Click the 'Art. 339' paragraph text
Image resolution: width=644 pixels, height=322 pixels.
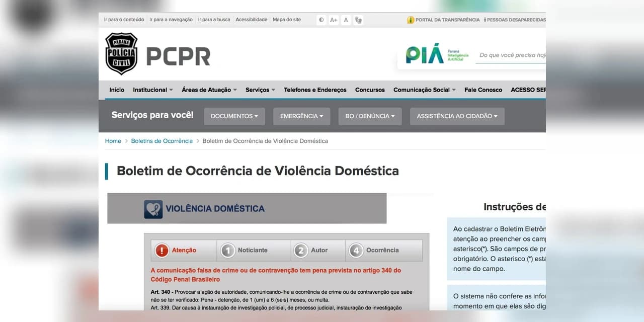click(x=276, y=307)
